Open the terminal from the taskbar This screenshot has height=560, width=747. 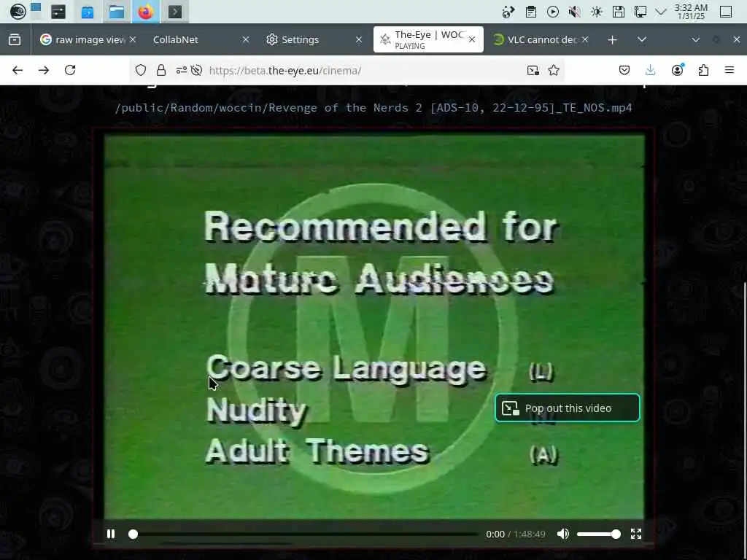[x=175, y=12]
